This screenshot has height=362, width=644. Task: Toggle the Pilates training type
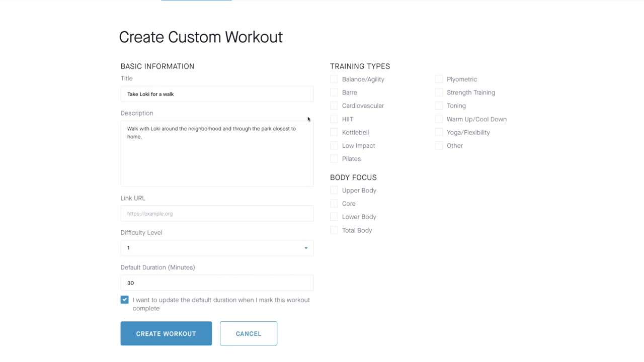pyautogui.click(x=334, y=158)
